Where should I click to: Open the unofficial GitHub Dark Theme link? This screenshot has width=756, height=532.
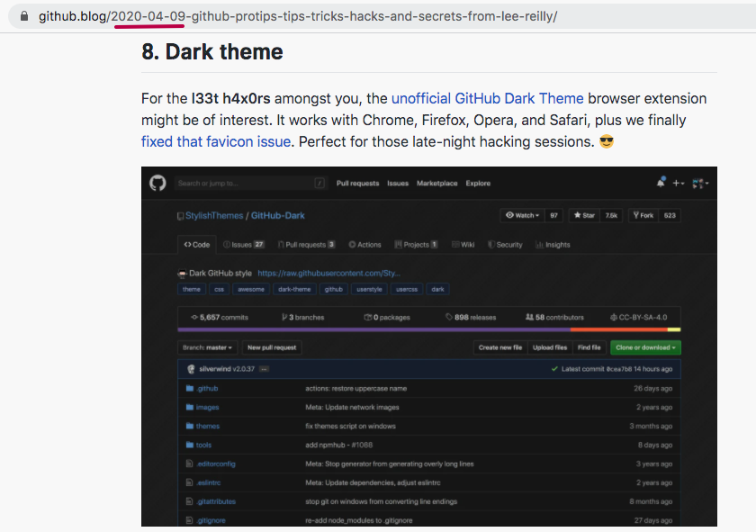click(x=487, y=98)
